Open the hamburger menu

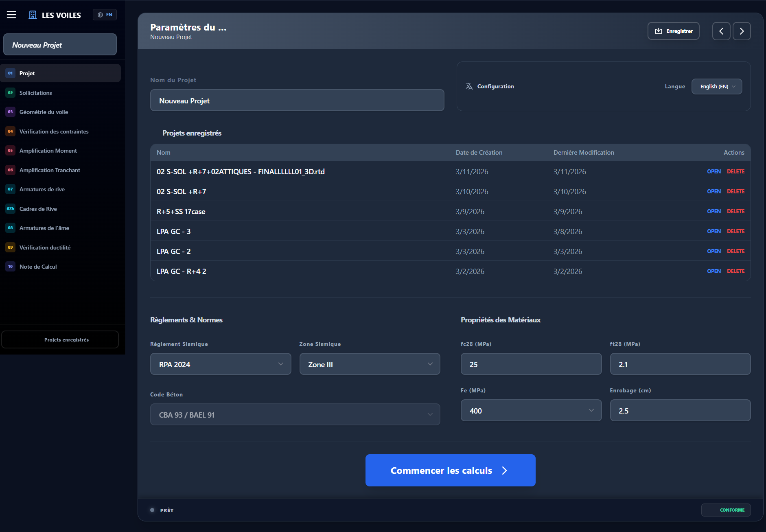[x=11, y=14]
